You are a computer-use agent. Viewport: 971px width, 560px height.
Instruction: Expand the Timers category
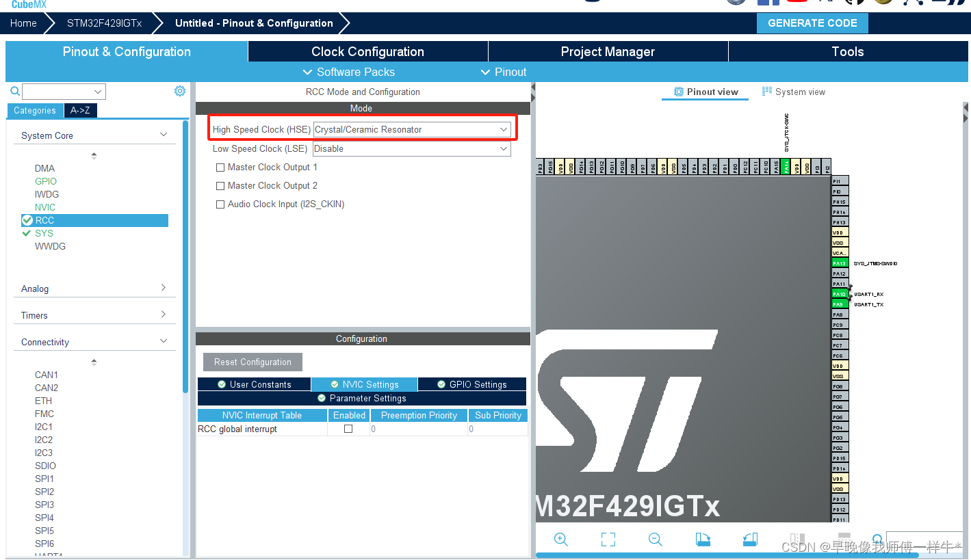coord(164,315)
